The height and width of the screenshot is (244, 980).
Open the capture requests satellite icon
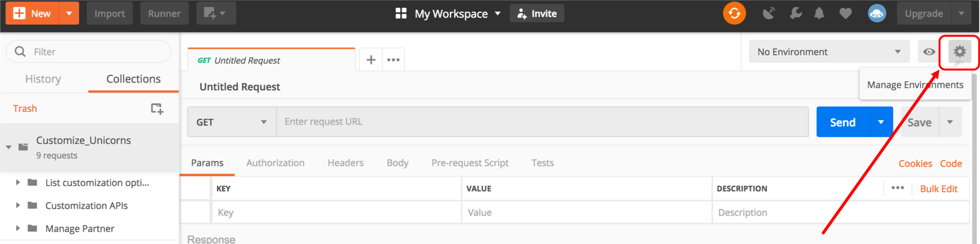pos(769,13)
